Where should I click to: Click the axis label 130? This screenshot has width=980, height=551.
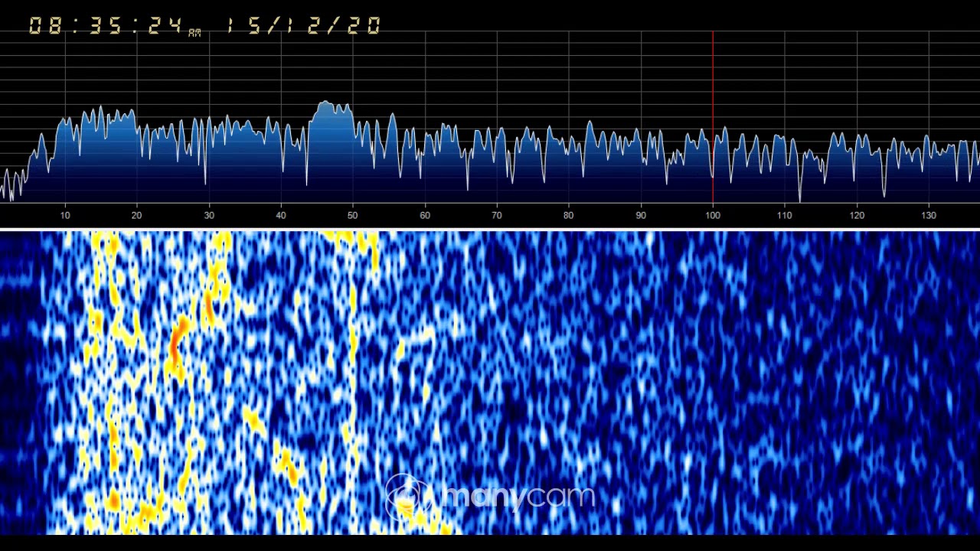pos(929,216)
